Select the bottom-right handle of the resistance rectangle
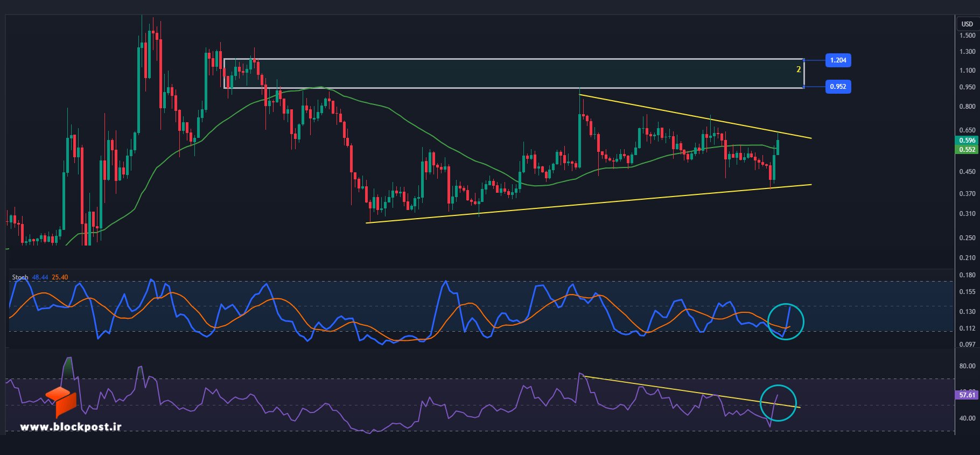The height and width of the screenshot is (455, 980). click(x=804, y=87)
